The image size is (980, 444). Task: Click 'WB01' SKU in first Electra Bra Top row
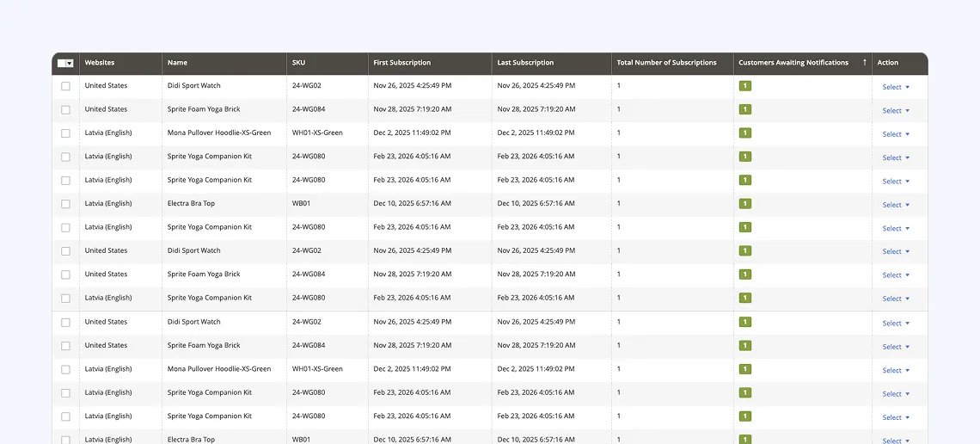tap(302, 203)
